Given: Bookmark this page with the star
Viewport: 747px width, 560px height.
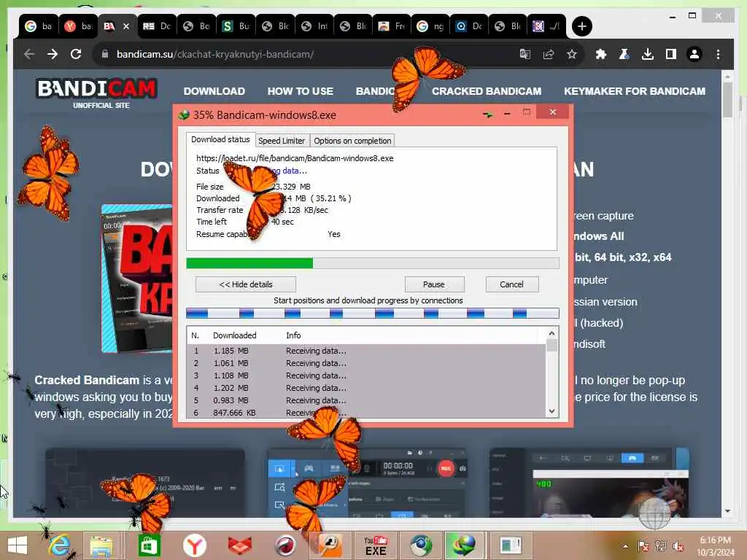Looking at the screenshot, I should click(x=572, y=54).
